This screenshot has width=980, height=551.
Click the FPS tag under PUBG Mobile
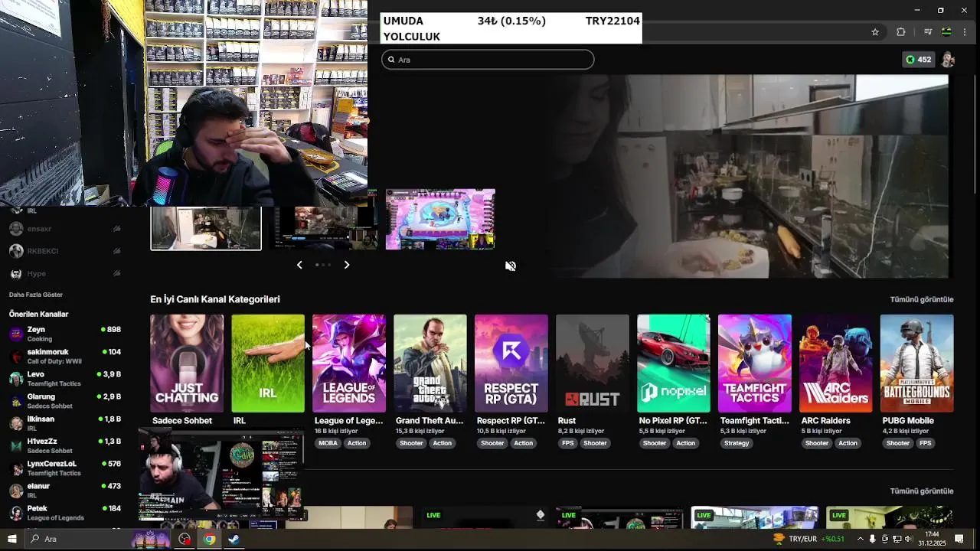pos(926,443)
